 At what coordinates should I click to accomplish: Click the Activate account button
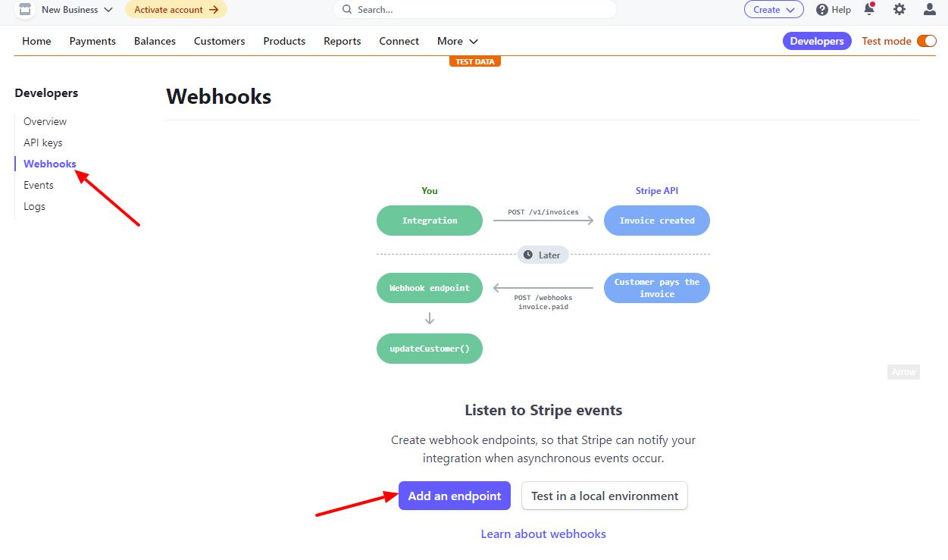click(176, 9)
